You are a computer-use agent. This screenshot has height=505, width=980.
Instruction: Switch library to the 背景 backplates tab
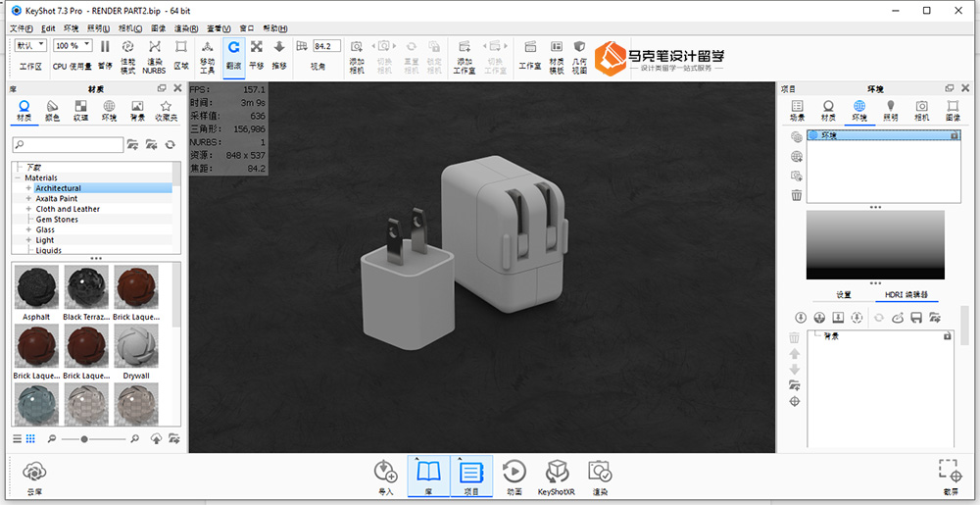pyautogui.click(x=137, y=111)
